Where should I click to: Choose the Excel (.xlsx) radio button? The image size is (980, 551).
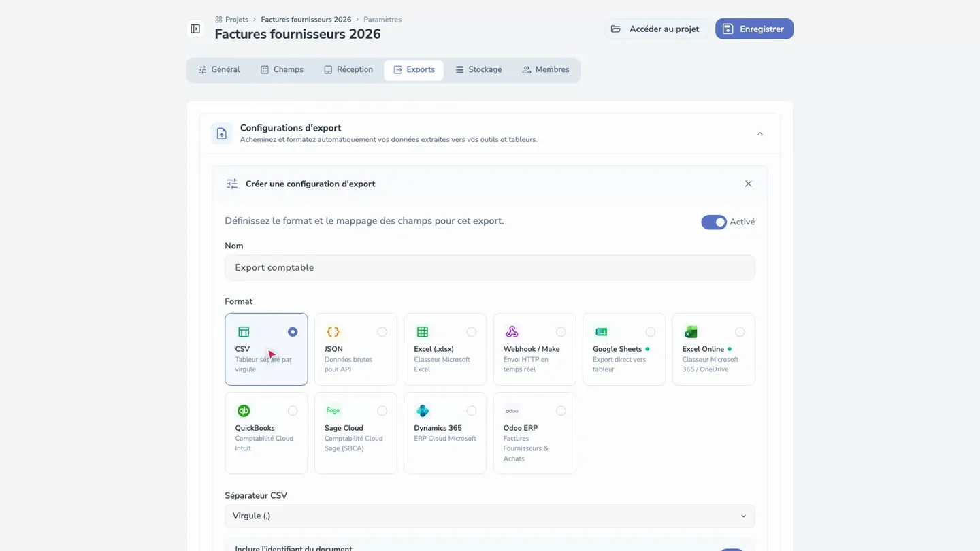tap(472, 332)
